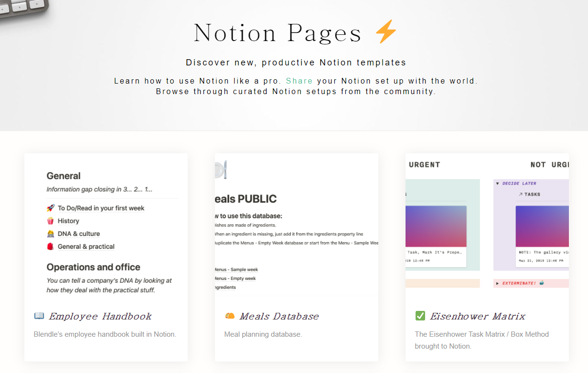Image resolution: width=588 pixels, height=373 pixels.
Task: Click 'Menus - Empty week' in meals preview
Action: [x=235, y=278]
